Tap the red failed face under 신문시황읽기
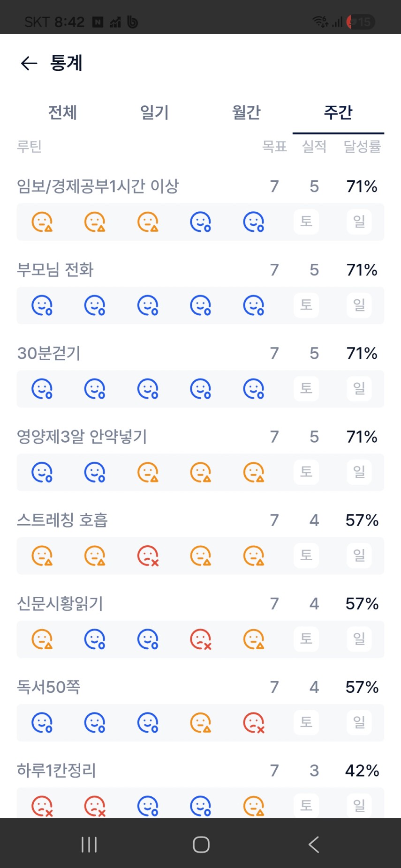This screenshot has width=401, height=868. 201,639
